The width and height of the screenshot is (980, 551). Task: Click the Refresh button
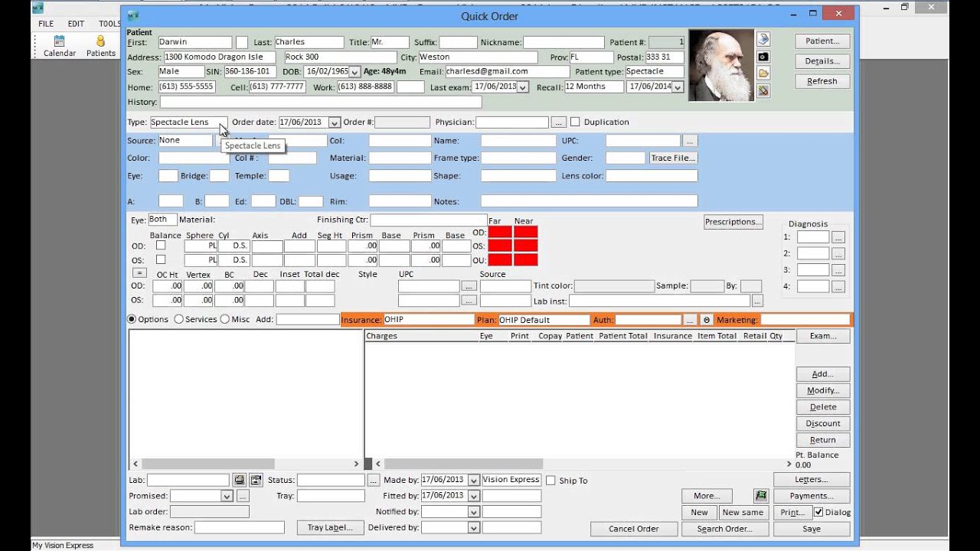coord(822,81)
